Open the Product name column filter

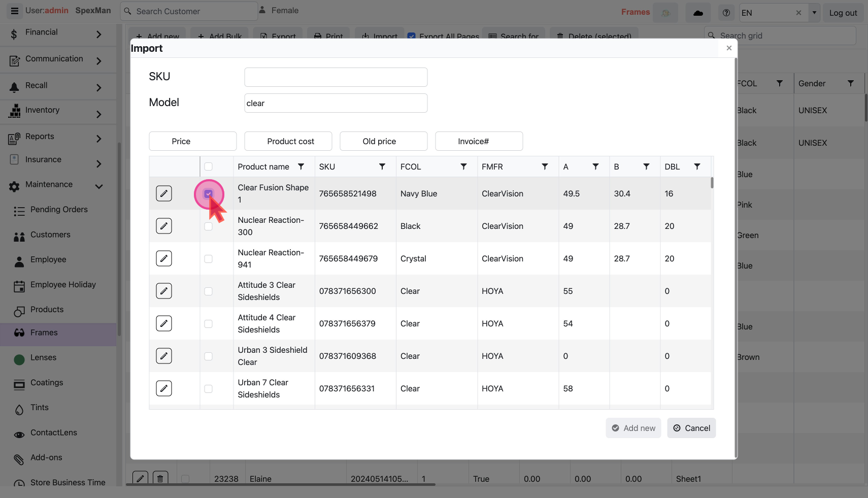click(x=301, y=167)
